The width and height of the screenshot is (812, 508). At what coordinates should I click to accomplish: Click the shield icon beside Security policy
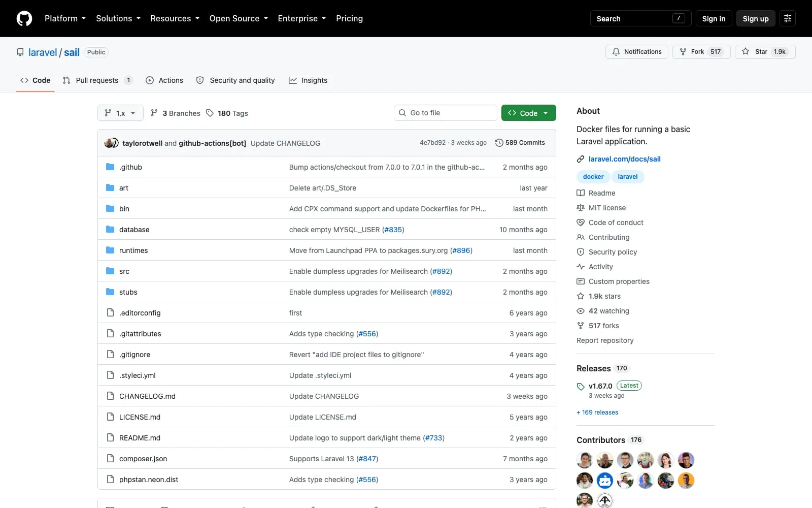click(x=581, y=252)
